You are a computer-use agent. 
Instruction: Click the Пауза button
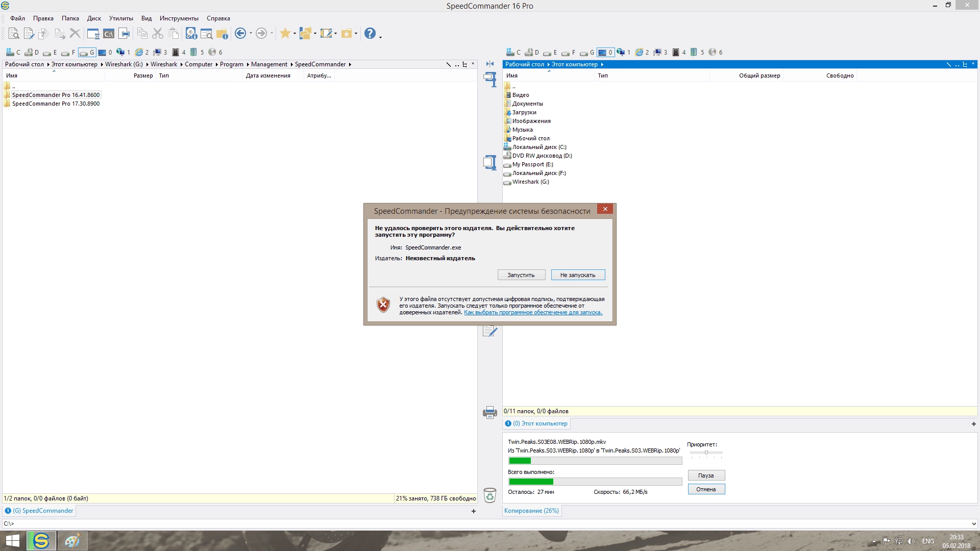(x=706, y=475)
